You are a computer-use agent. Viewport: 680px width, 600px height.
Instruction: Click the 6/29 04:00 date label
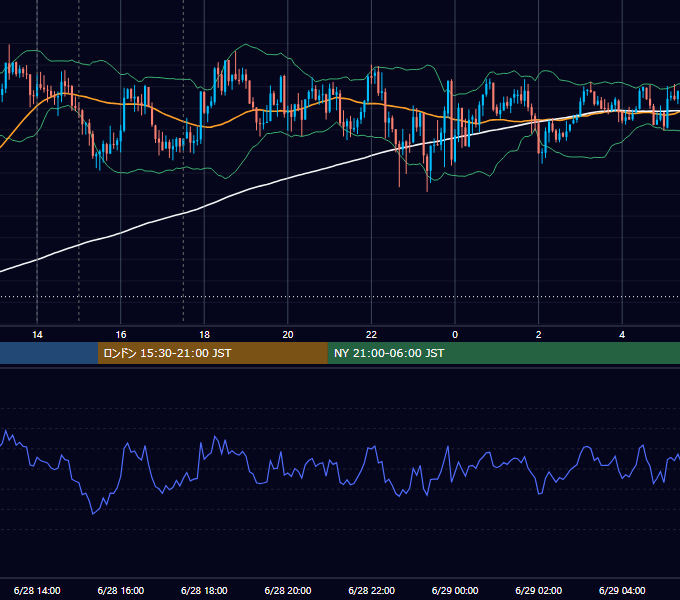point(622,590)
